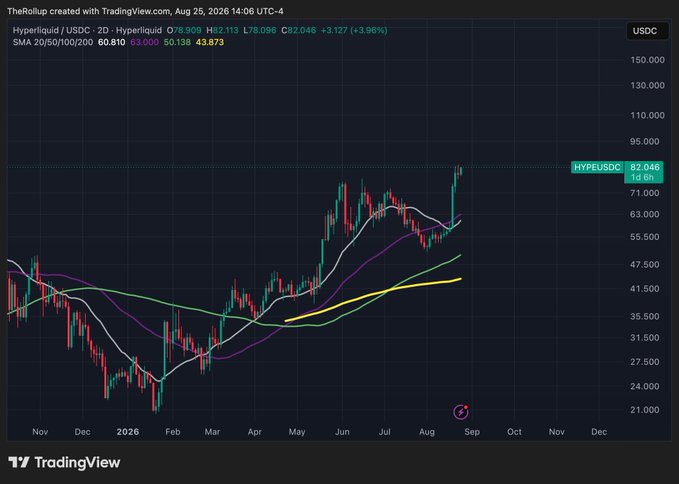The width and height of the screenshot is (679, 484).
Task: Click the Oct label on time axis
Action: click(514, 432)
